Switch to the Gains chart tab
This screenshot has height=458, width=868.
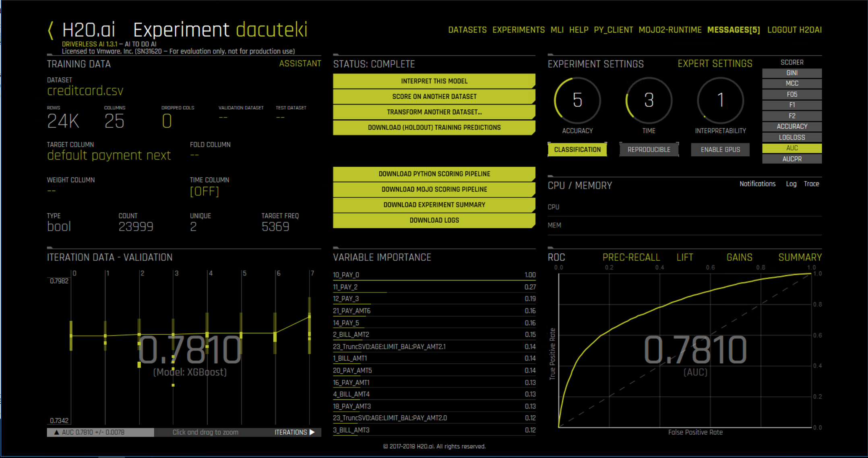739,257
